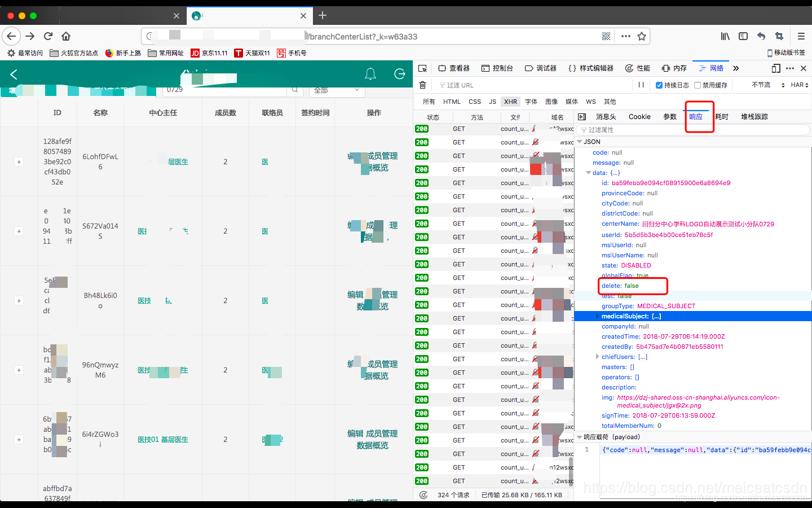Viewport: 812px width, 508px height.
Task: Open page actions three-dot menu in address bar
Action: click(x=626, y=36)
